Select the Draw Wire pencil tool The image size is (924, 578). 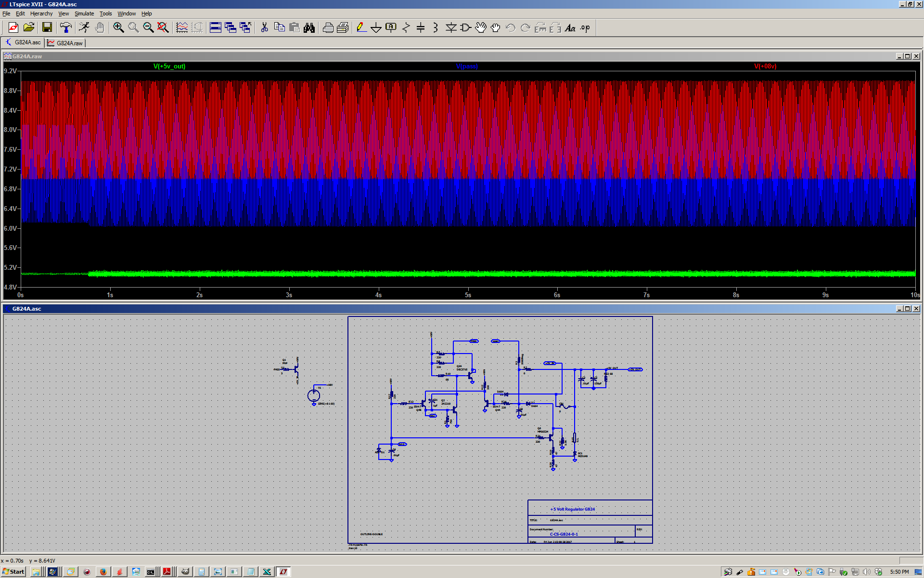pos(361,27)
